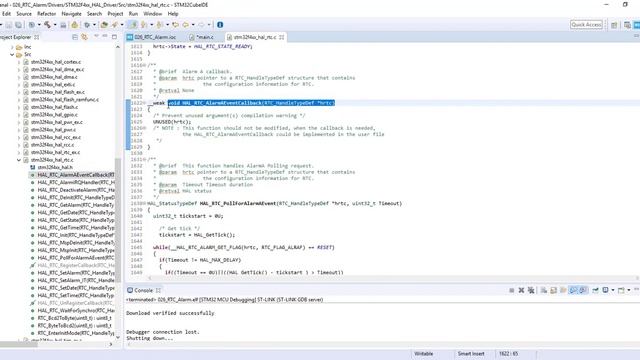The height and width of the screenshot is (360, 640).
Task: Click the Build hammer icon
Action: [47, 25]
